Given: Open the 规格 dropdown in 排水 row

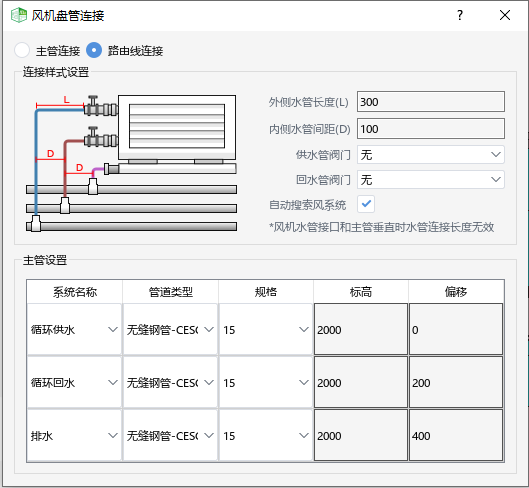Looking at the screenshot, I should click(266, 435).
